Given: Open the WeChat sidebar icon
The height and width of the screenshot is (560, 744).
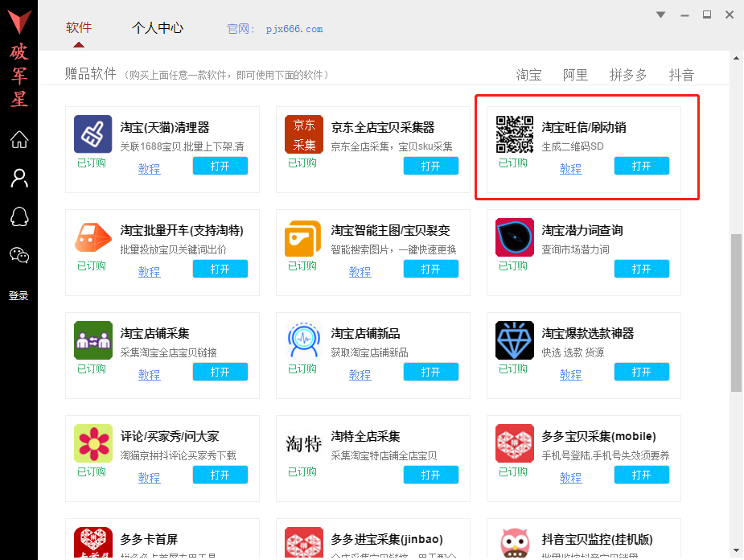Looking at the screenshot, I should (x=19, y=255).
